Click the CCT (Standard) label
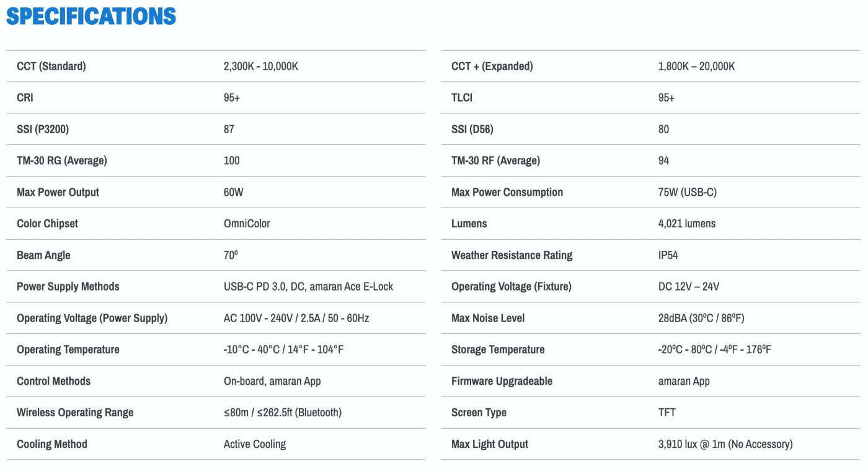The height and width of the screenshot is (469, 868). (51, 66)
